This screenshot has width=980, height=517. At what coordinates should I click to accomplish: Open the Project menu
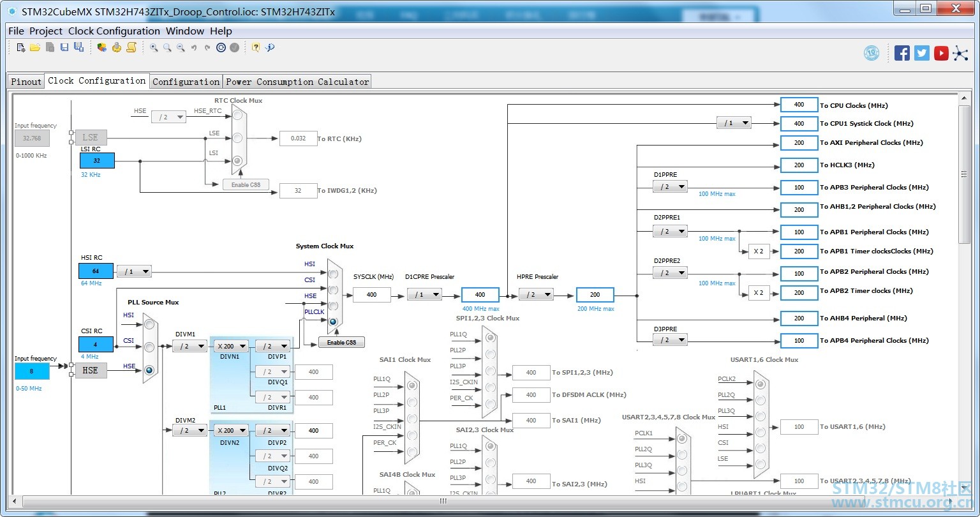click(46, 31)
